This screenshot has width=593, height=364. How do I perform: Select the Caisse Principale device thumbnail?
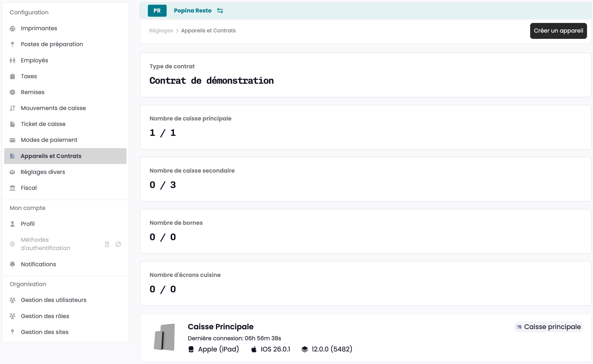point(164,337)
